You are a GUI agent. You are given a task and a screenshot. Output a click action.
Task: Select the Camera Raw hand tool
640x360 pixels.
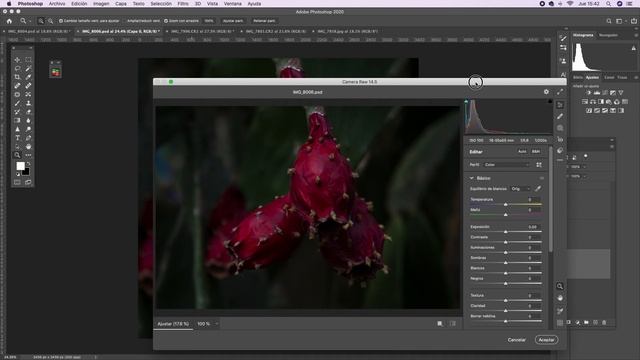click(560, 298)
